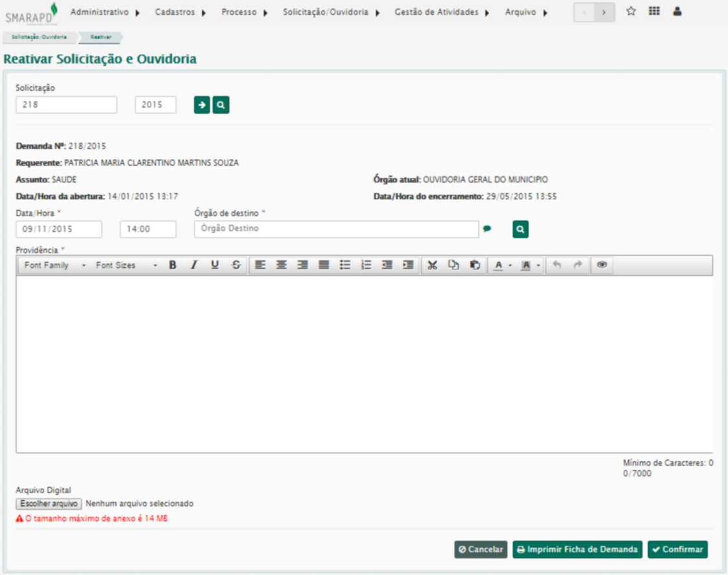
Task: Click the Órgão Destino input field
Action: (336, 229)
